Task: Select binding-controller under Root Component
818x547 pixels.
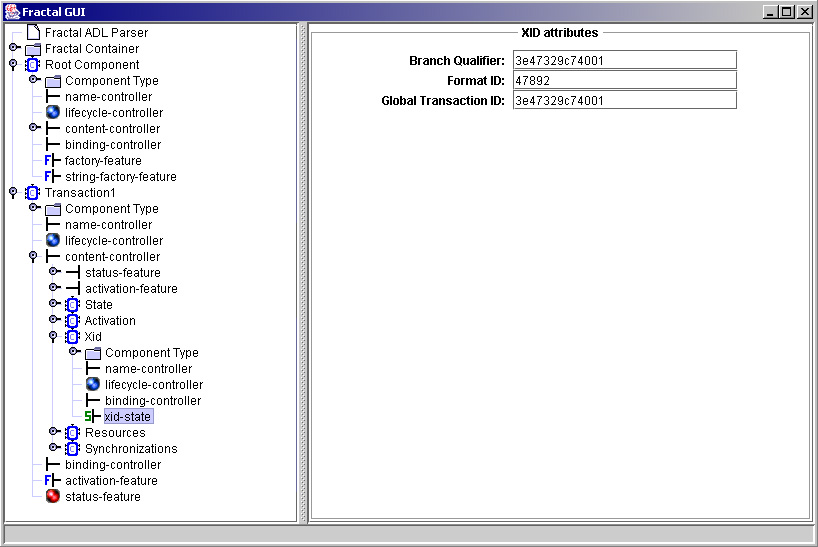Action: pyautogui.click(x=112, y=145)
